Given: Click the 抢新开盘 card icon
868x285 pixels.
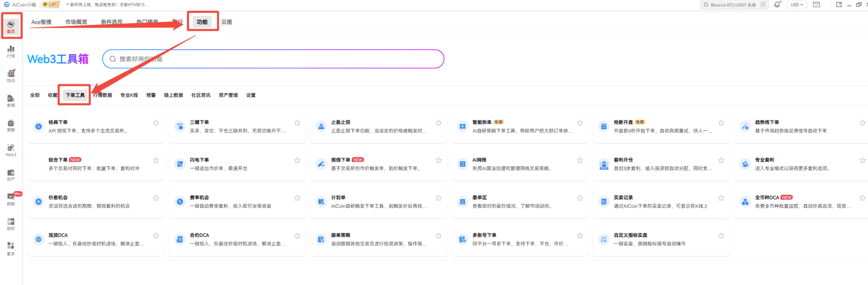Looking at the screenshot, I should coord(604,126).
